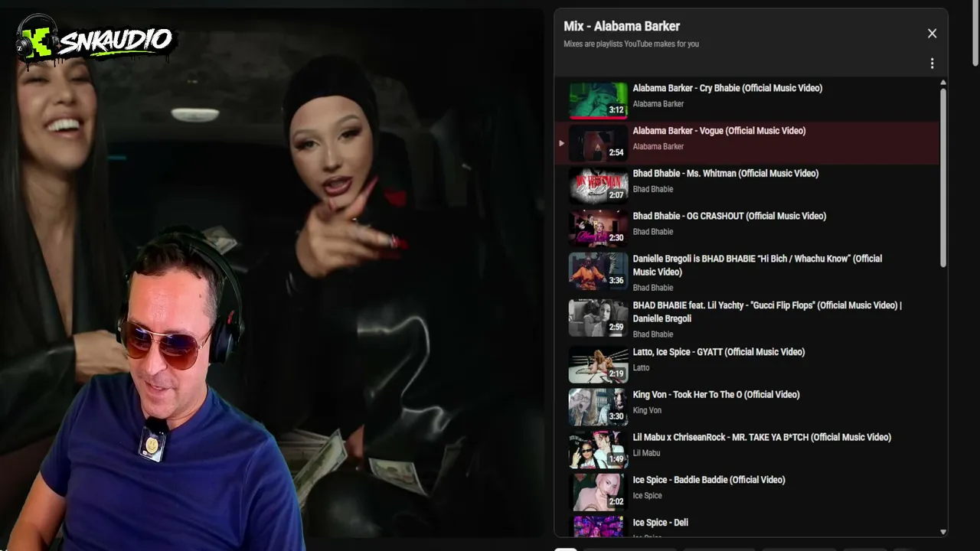Play 'Danielle Bregoli is BHAD BHABIE' video title
The image size is (980, 551).
(x=757, y=265)
